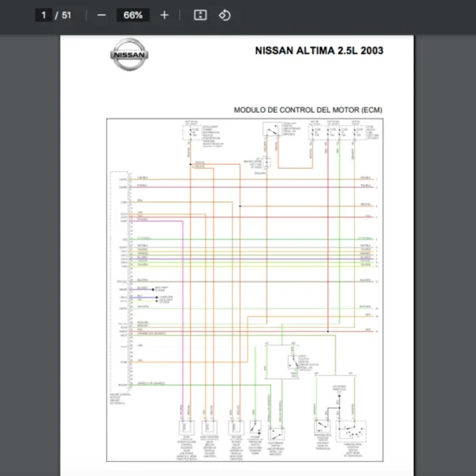Click the Nissan logo on the page

click(x=128, y=56)
